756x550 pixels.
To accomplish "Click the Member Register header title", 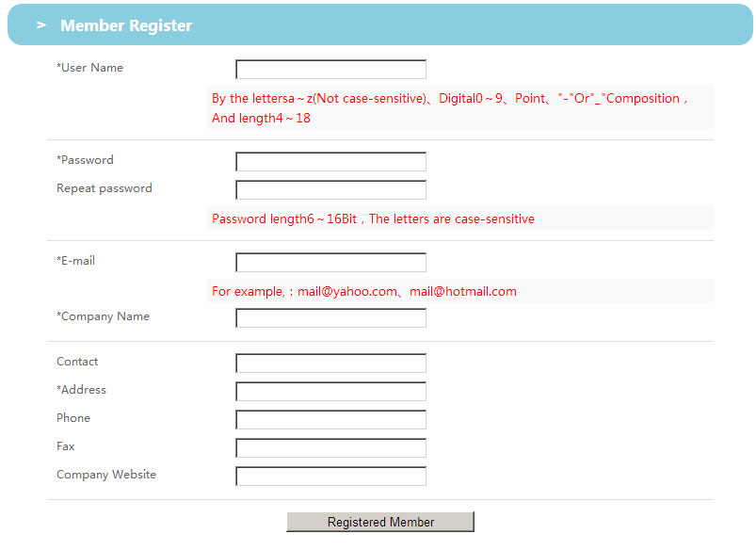I will point(126,26).
